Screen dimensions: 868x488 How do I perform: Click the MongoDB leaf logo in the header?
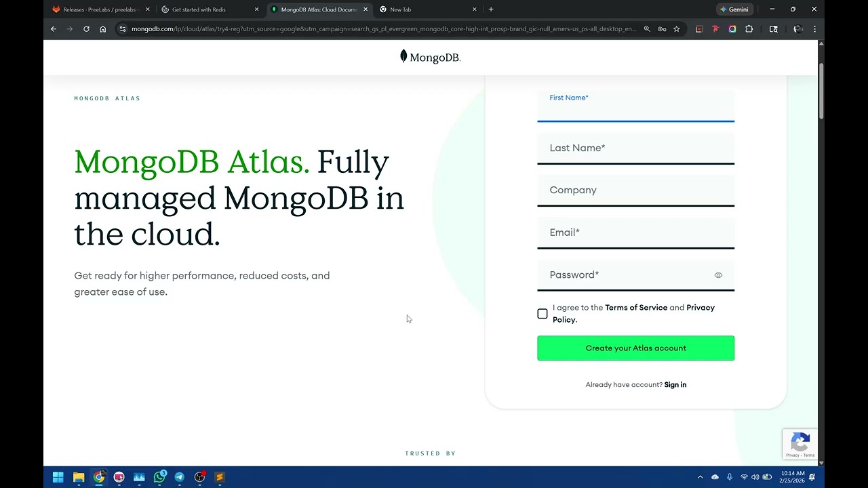tap(430, 57)
